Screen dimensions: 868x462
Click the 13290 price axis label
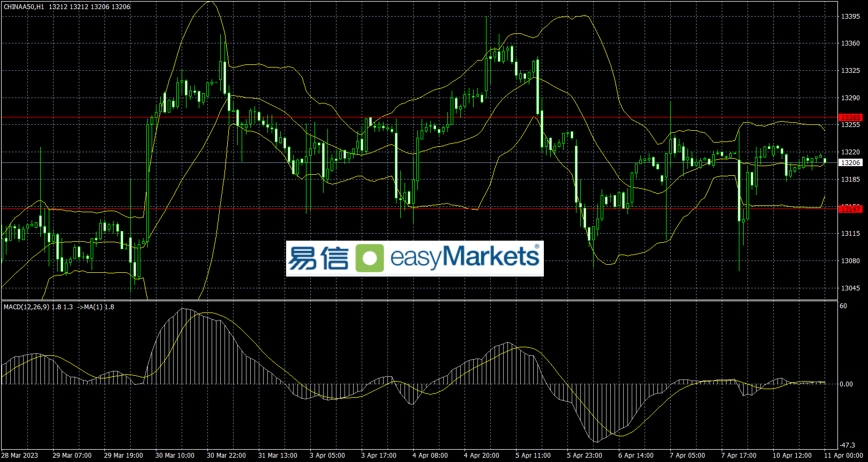(850, 98)
